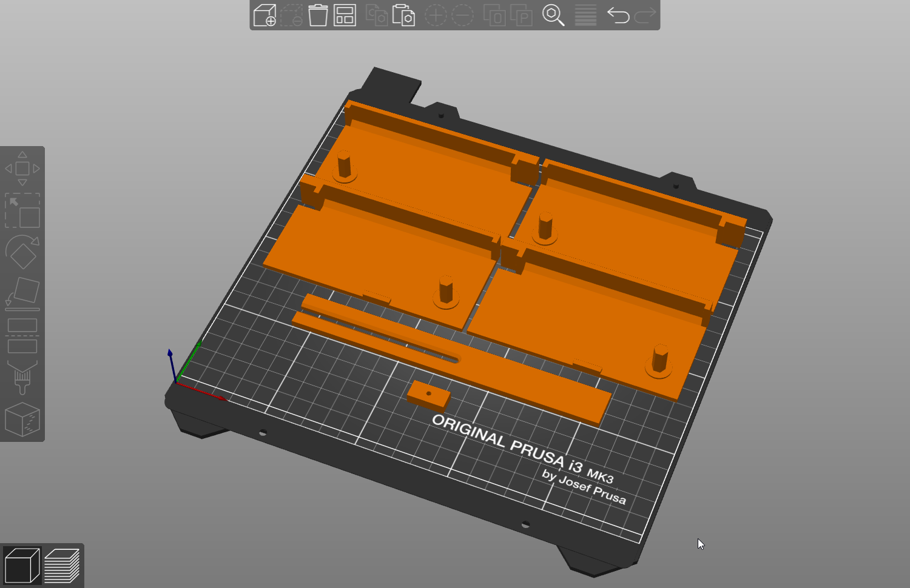Select the Paint-on supports brush tool

coord(22,377)
